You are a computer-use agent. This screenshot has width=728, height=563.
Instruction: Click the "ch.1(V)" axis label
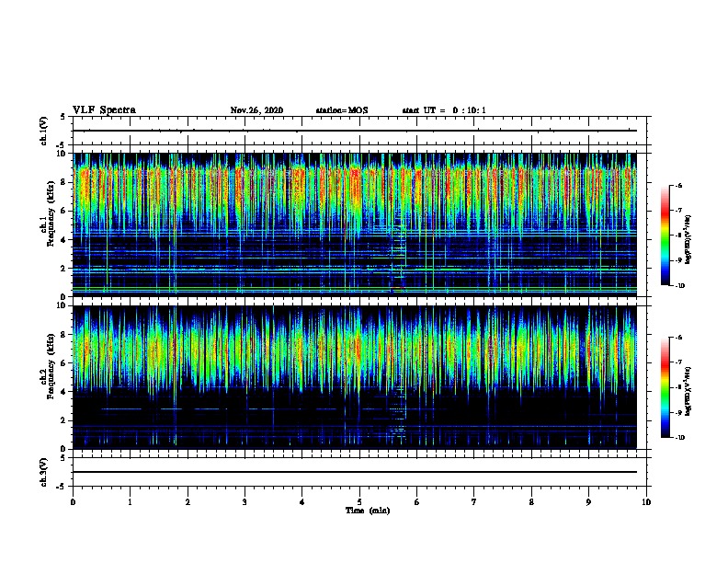point(44,131)
